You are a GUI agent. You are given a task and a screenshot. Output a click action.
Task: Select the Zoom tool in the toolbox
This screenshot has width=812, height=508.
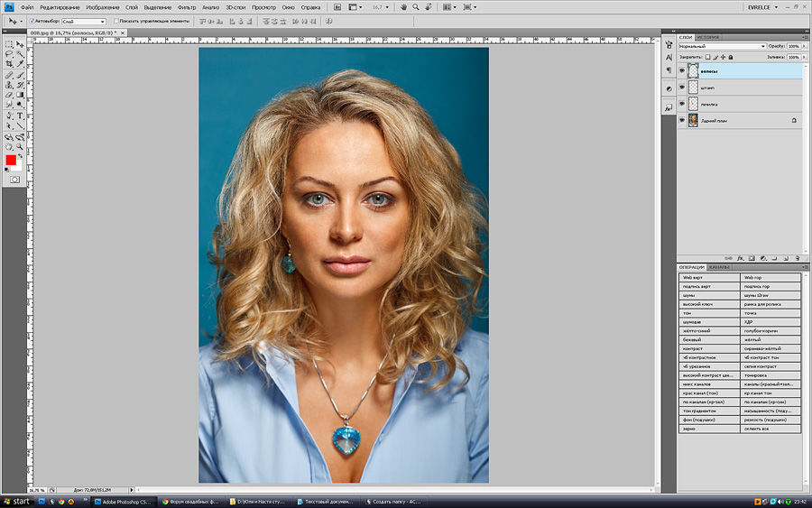pos(20,146)
